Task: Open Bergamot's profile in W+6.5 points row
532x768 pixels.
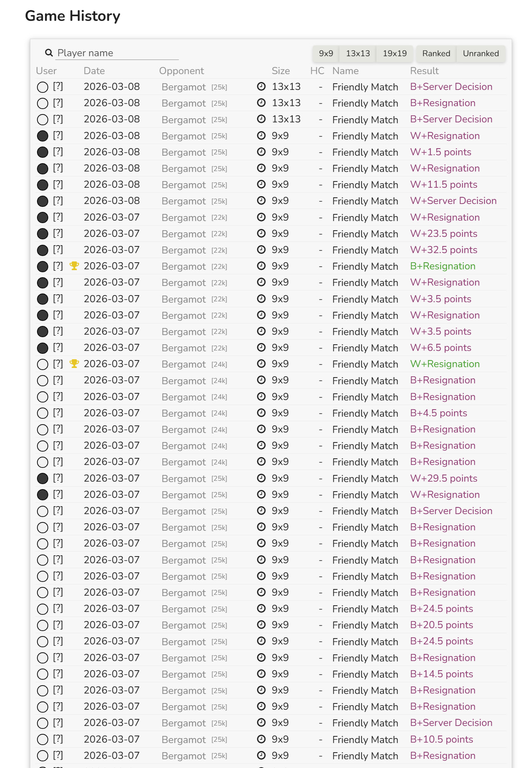Action: pos(183,348)
